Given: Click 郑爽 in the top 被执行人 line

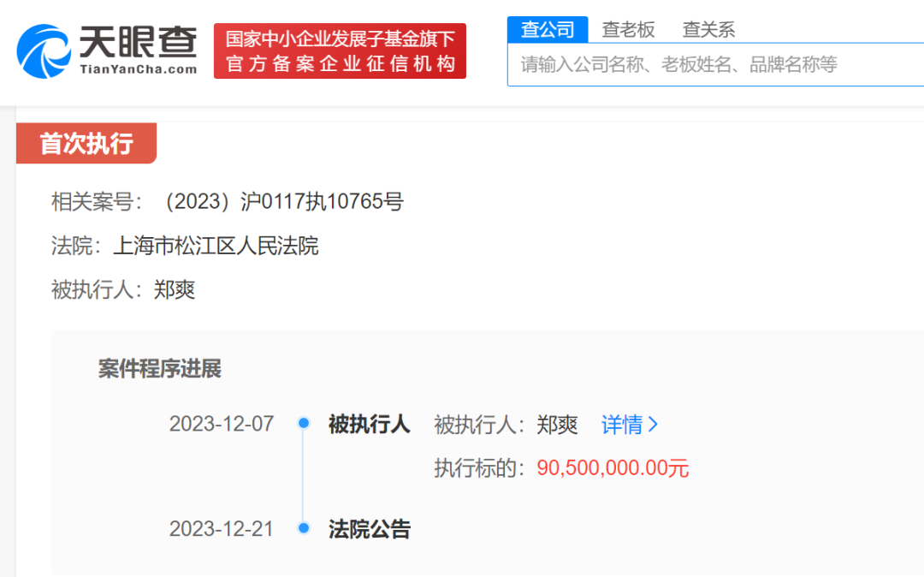Looking at the screenshot, I should pos(175,290).
